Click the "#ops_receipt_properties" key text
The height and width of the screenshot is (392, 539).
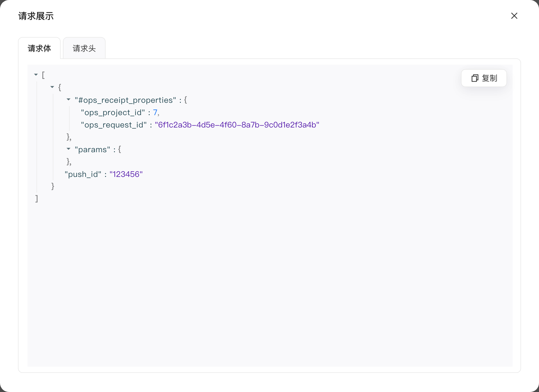pos(125,100)
